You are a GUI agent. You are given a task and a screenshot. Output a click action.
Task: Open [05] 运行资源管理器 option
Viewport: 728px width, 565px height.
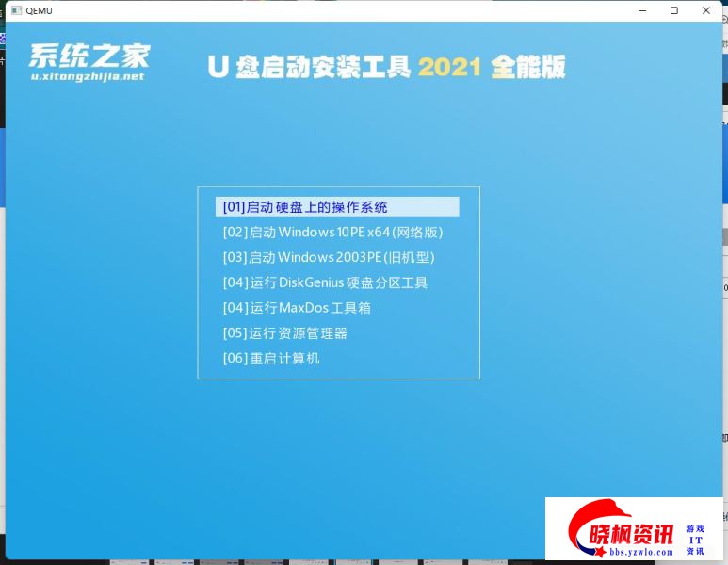tap(284, 333)
